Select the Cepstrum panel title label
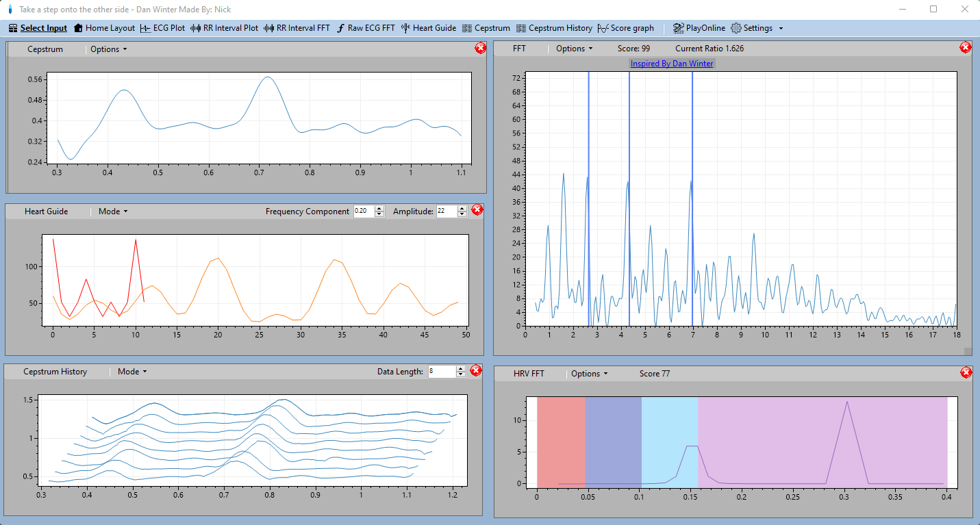980x525 pixels. tap(45, 49)
